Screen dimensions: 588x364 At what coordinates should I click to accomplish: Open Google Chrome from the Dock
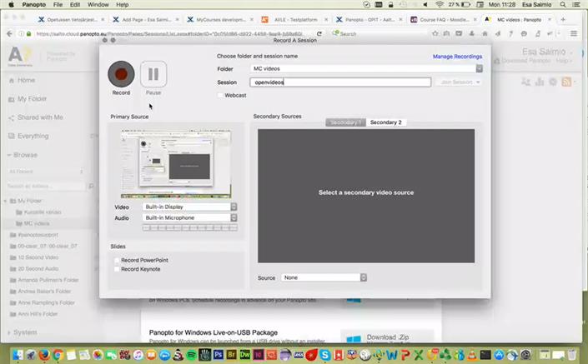58,354
